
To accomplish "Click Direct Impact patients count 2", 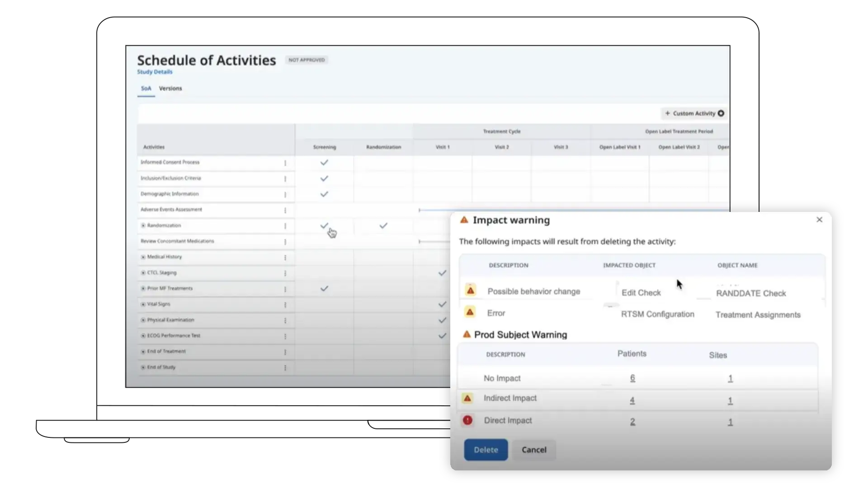I will (632, 422).
